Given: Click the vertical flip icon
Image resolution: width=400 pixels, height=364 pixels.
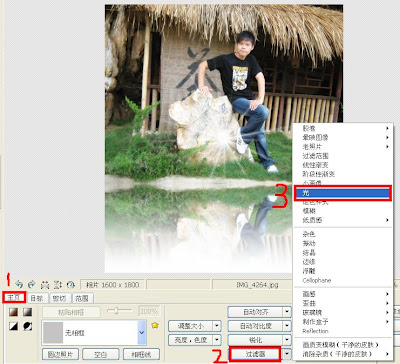Looking at the screenshot, I should coord(58,285).
